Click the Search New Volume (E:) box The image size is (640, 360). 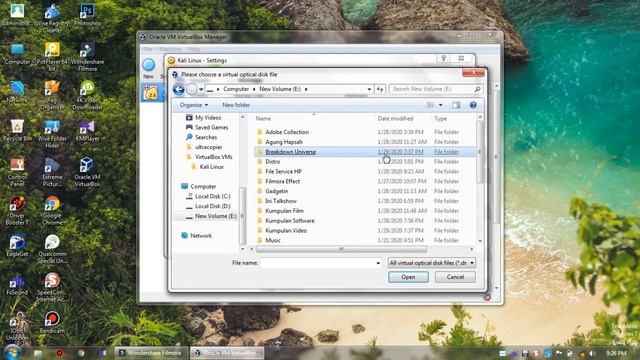coord(435,89)
